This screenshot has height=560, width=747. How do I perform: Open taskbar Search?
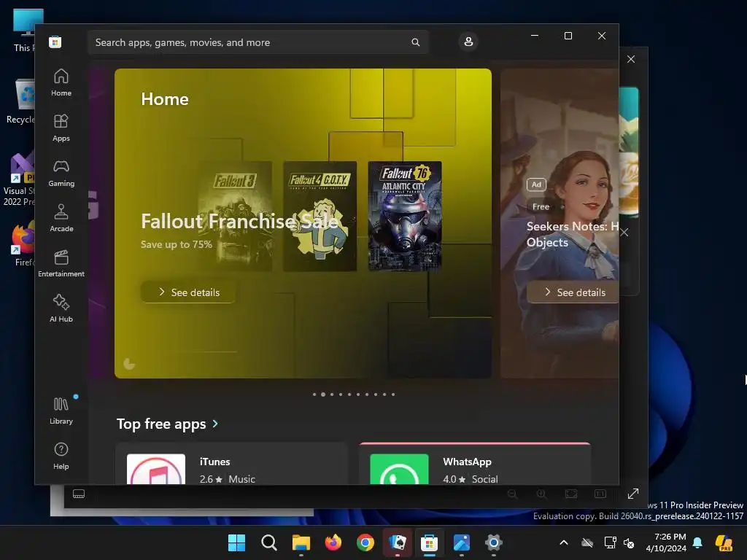point(269,542)
